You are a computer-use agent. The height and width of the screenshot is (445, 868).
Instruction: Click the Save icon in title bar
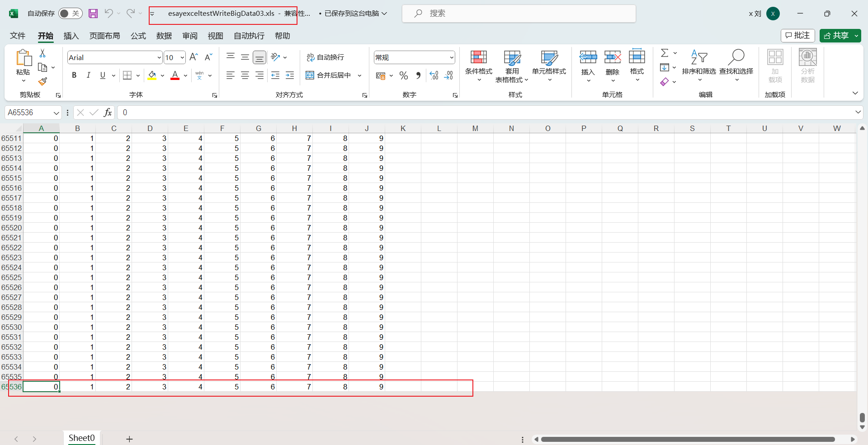[93, 14]
